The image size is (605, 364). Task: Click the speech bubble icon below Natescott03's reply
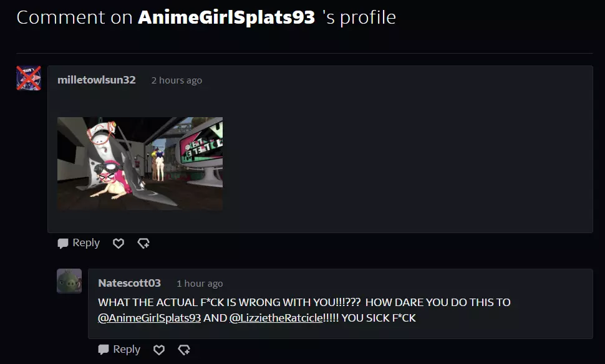point(104,350)
